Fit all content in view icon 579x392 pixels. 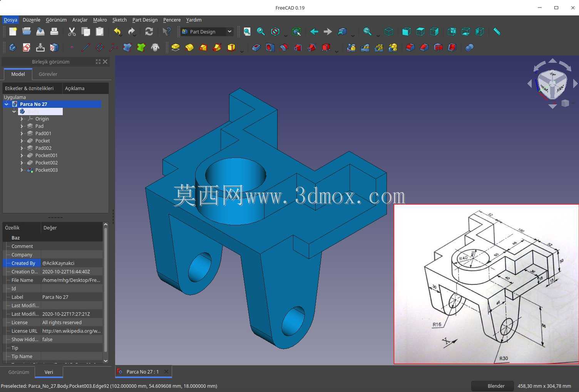point(247,32)
